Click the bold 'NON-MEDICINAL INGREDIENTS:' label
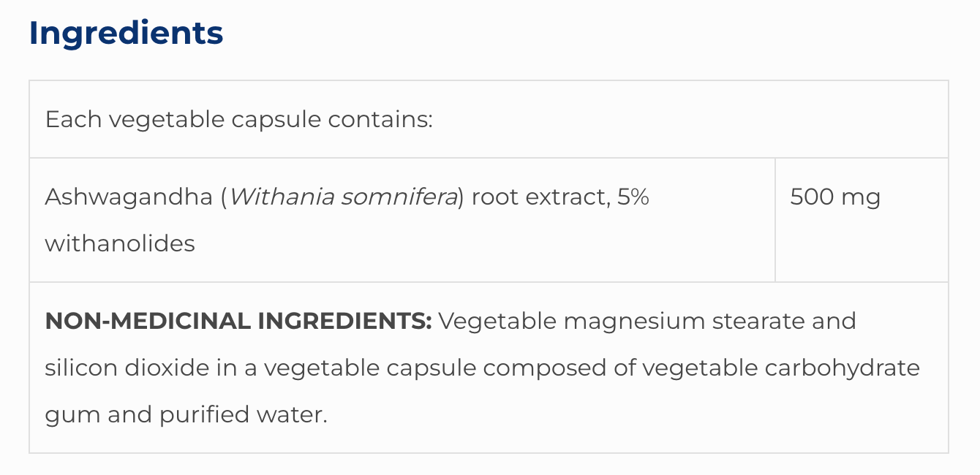 click(238, 322)
